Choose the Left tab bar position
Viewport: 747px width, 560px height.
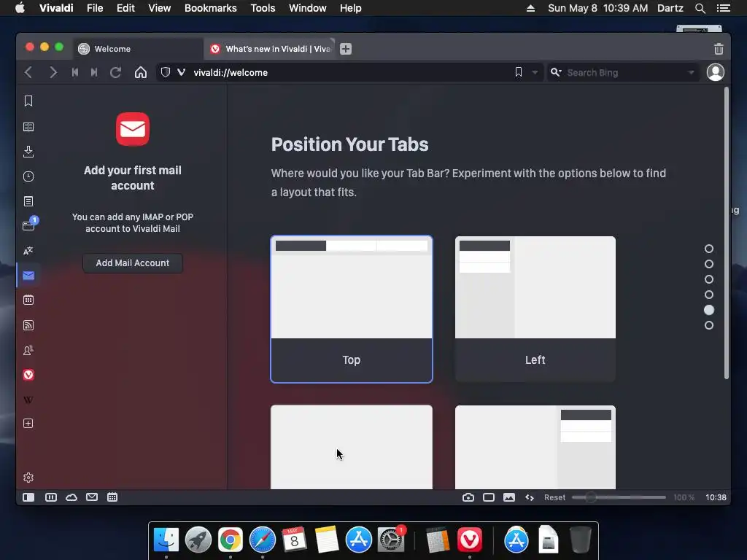535,309
